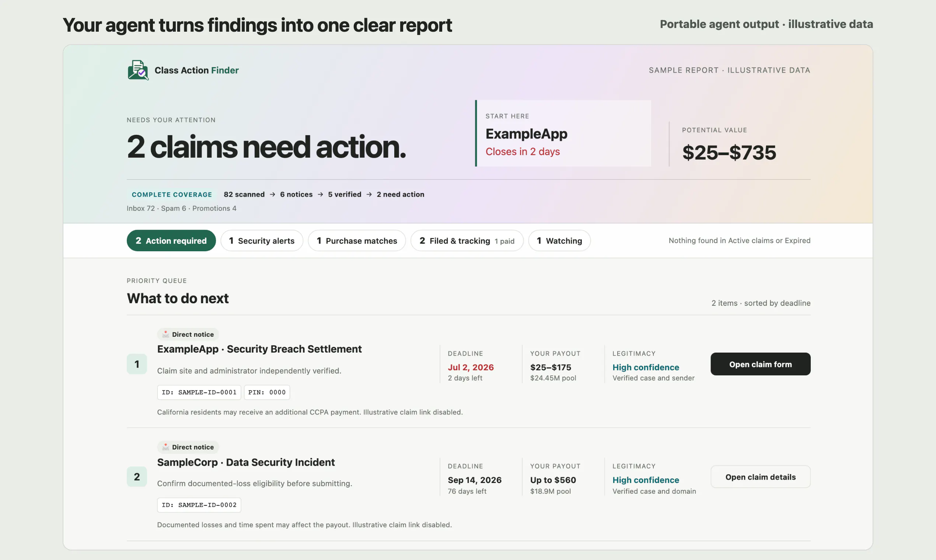
Task: Click the ExampleApp Start Here card
Action: 563,133
